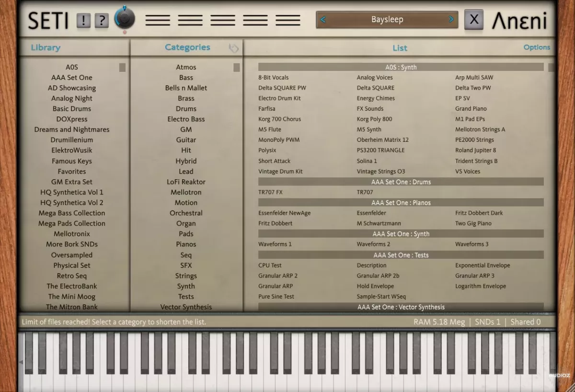Screen dimensions: 575x392
Task: Select the The Mini Moog library
Action: click(x=72, y=297)
